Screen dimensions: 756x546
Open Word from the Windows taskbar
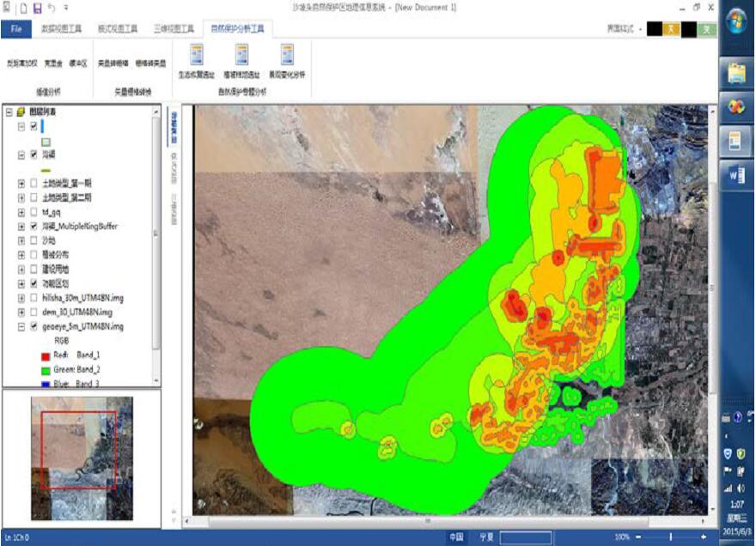[x=736, y=174]
